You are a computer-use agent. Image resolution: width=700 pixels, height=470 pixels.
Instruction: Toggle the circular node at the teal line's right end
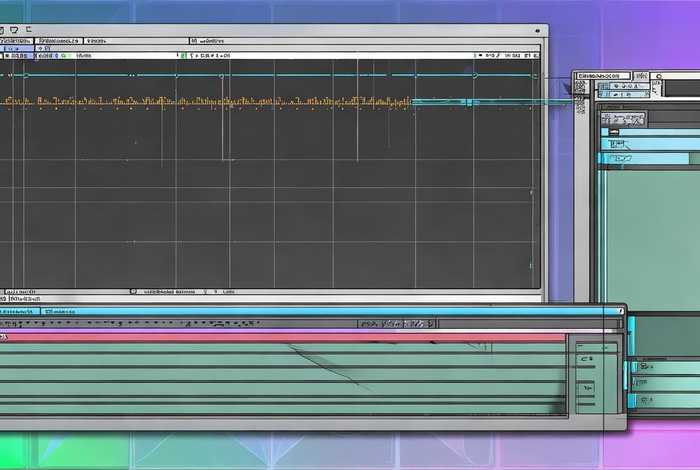coord(534,76)
